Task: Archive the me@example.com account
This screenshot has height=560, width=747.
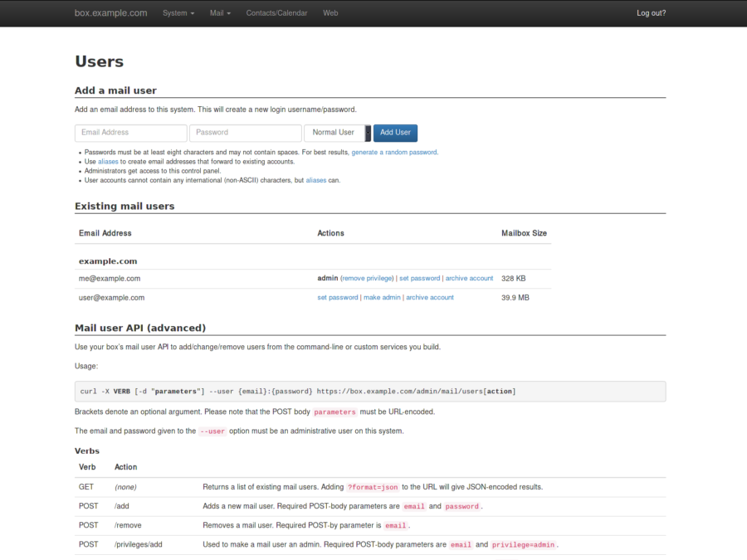Action: 469,279
